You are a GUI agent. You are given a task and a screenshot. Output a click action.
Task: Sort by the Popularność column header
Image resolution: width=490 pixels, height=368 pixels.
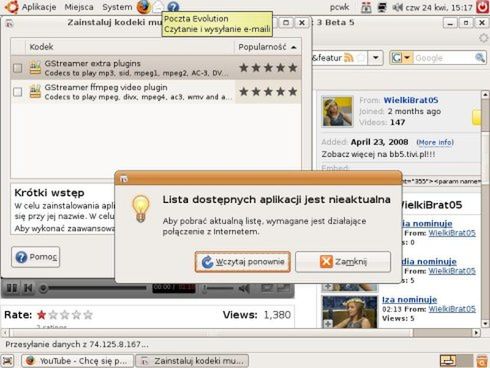click(267, 47)
